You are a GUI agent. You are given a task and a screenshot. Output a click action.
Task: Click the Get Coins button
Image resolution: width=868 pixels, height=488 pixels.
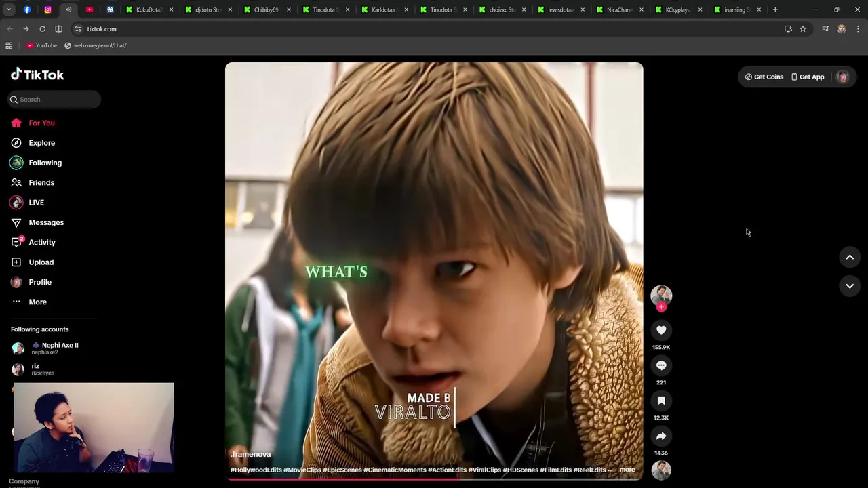764,77
